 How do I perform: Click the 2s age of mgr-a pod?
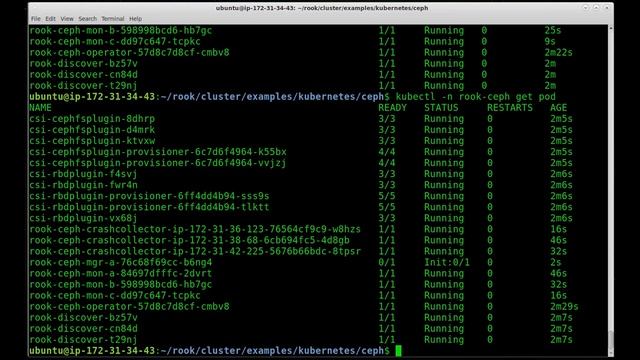click(556, 262)
